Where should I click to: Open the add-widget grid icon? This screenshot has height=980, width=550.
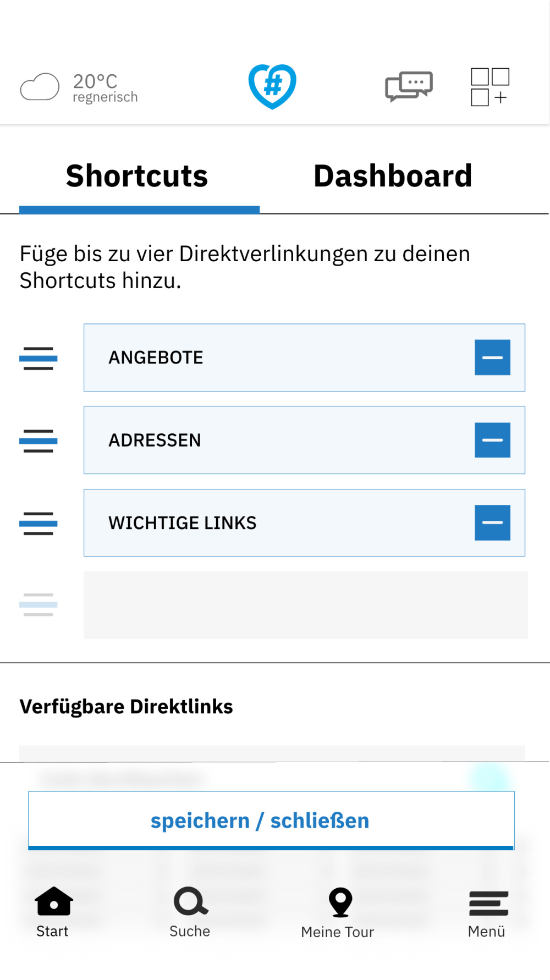tap(490, 87)
